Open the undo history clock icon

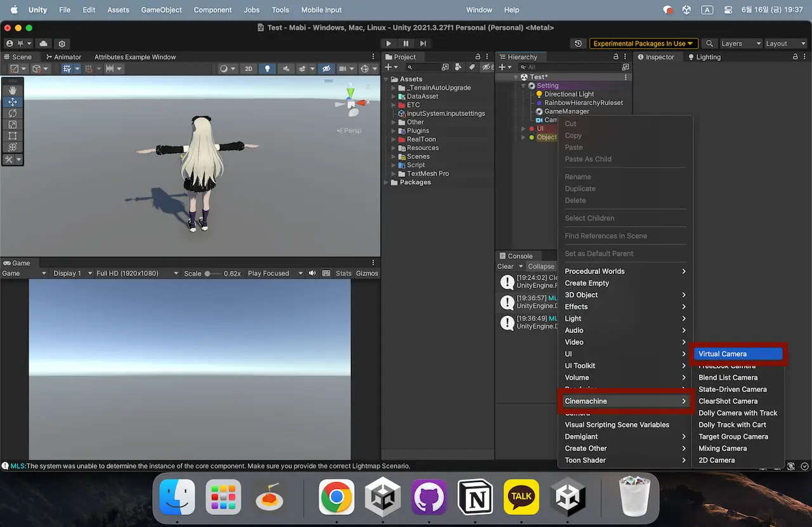coord(578,44)
